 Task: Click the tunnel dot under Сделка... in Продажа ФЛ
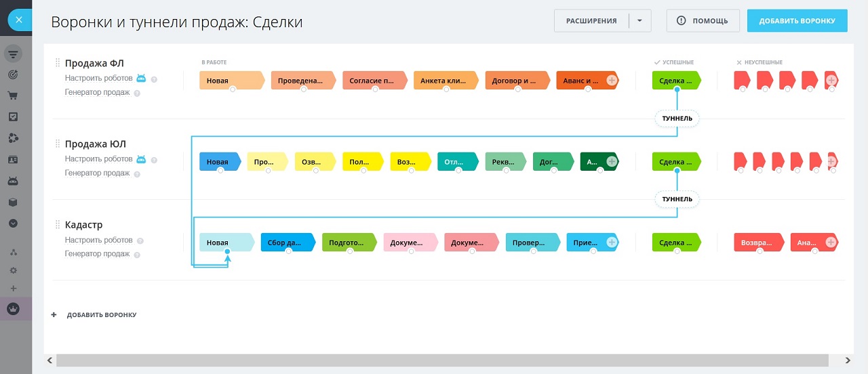coord(677,89)
